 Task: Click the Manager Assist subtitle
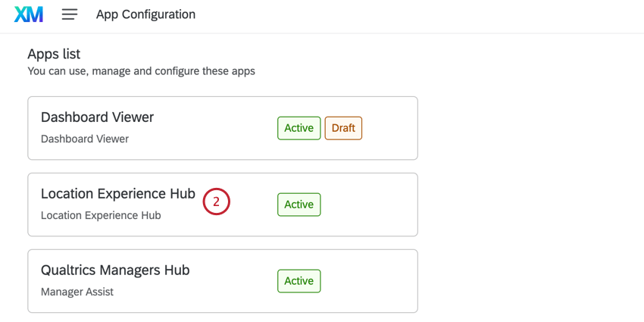[77, 292]
